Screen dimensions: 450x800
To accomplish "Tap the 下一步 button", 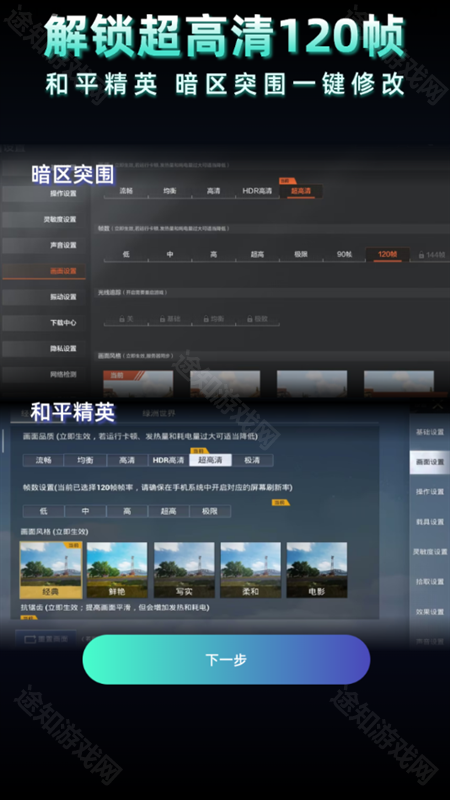I will 226,660.
